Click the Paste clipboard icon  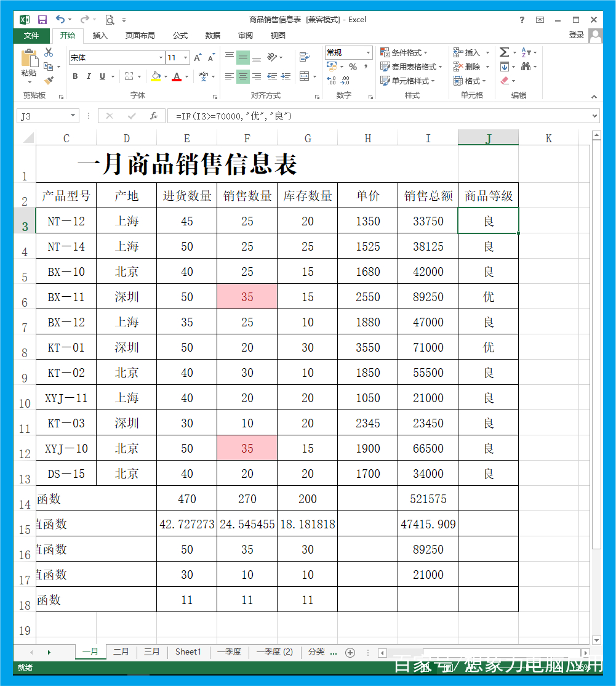coord(30,58)
